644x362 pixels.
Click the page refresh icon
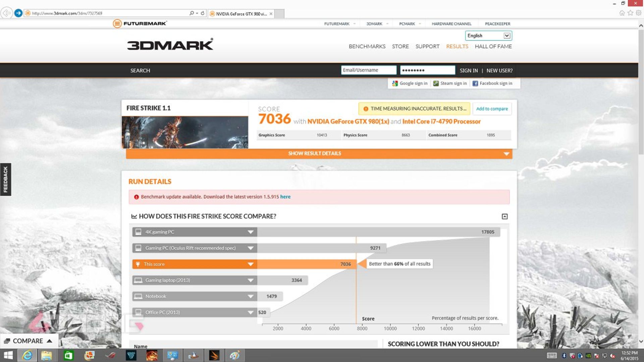coord(203,13)
